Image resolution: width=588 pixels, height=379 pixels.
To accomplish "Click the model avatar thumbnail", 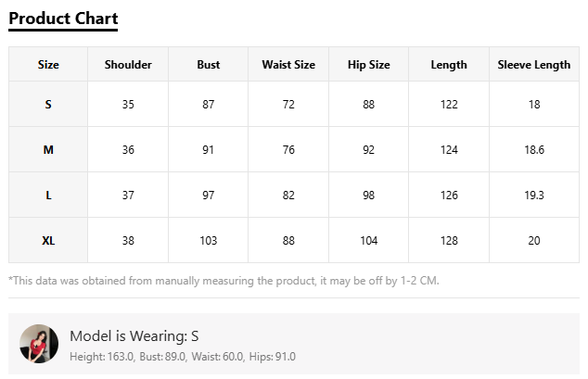I will [39, 344].
